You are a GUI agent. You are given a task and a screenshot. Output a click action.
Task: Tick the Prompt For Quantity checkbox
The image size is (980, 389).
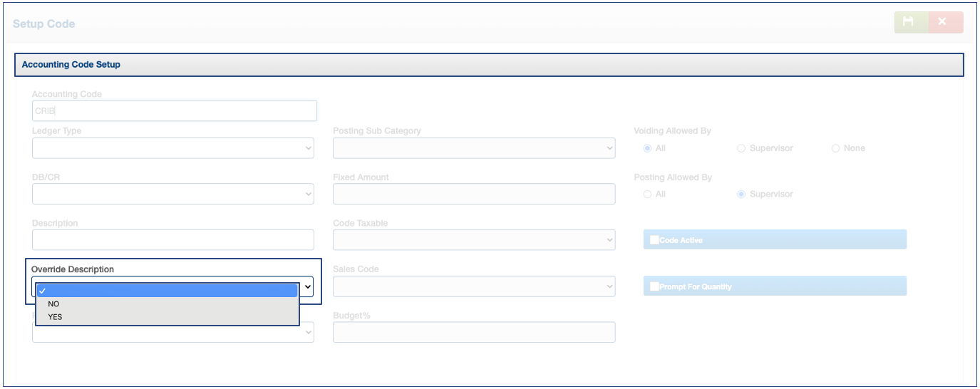[x=654, y=286]
